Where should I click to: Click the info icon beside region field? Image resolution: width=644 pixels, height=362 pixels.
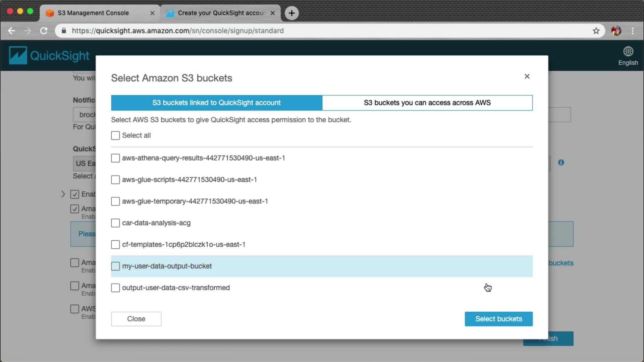pos(561,163)
